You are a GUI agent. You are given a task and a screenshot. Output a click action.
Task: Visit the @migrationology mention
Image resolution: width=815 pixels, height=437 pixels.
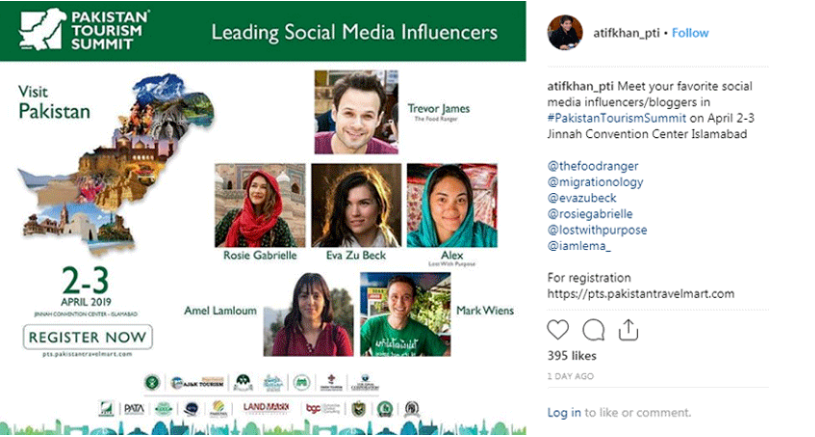(x=595, y=182)
